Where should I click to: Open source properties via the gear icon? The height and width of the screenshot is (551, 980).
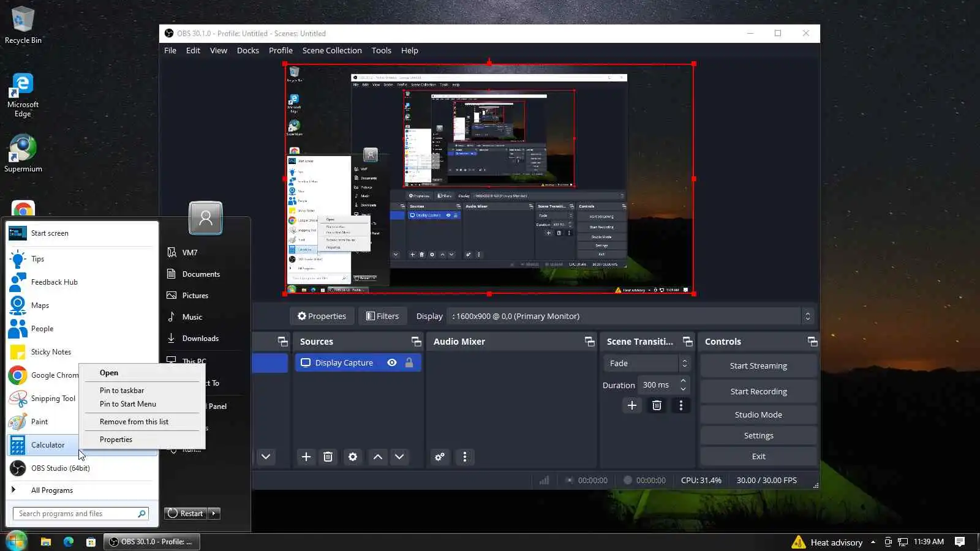353,457
